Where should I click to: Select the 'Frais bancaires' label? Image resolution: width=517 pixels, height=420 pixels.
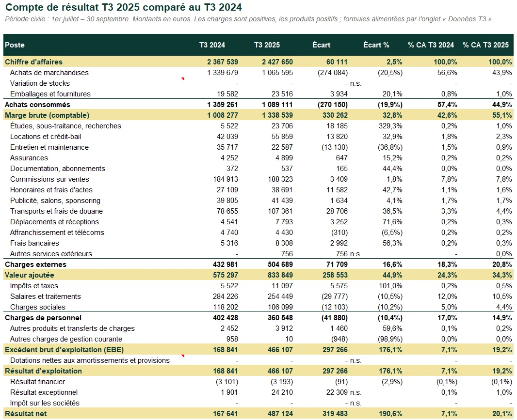(34, 243)
